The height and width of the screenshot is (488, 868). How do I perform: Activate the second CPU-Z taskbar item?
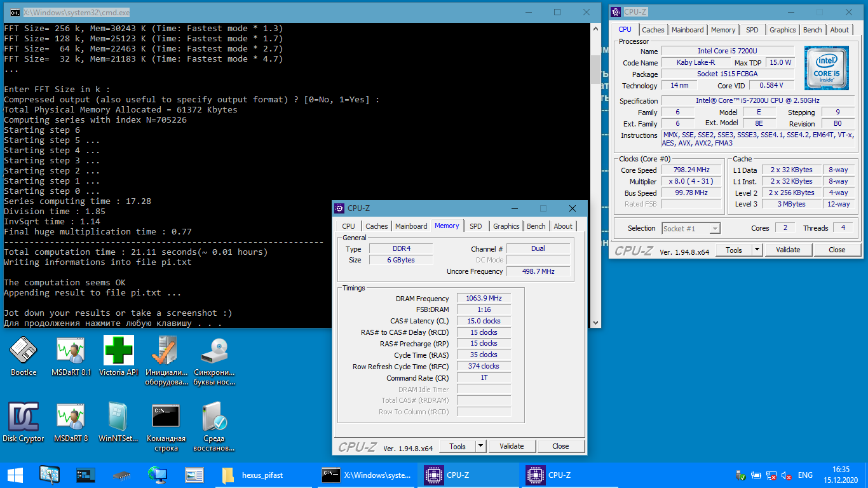571,475
